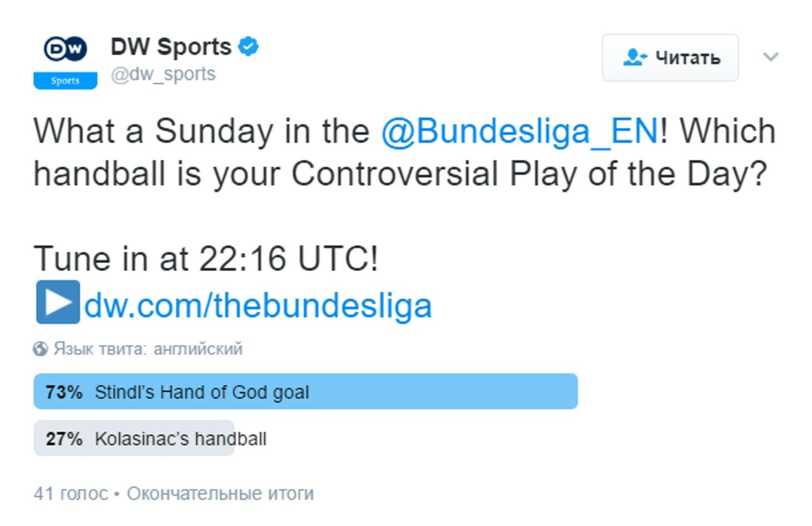Click the blue verified badge
Screen dimensions: 812x526
click(x=248, y=46)
